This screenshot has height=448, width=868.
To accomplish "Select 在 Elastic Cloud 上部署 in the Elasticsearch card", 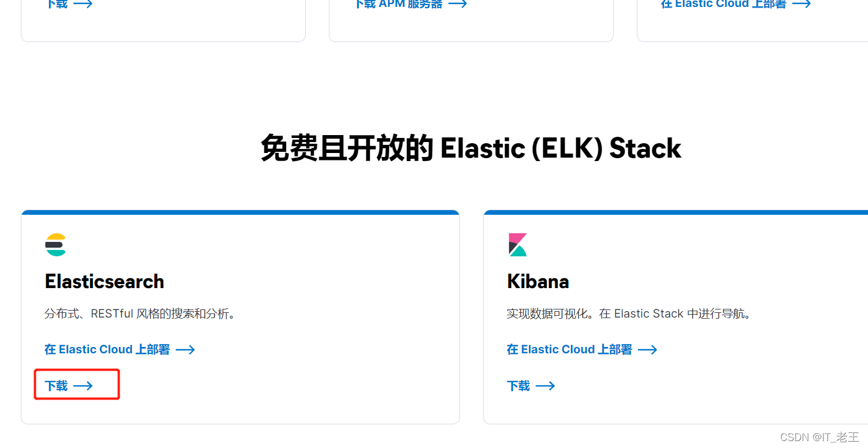I will coord(107,349).
